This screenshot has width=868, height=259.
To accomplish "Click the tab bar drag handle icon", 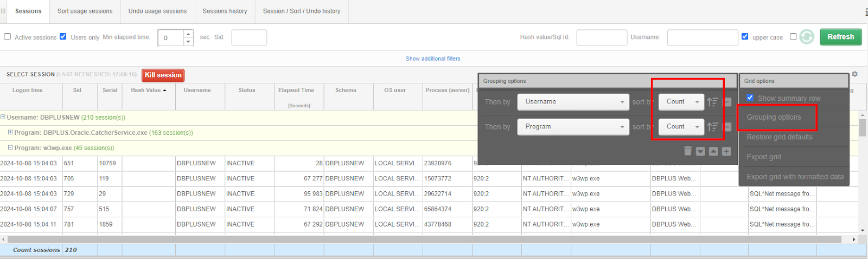I will click(x=3, y=11).
